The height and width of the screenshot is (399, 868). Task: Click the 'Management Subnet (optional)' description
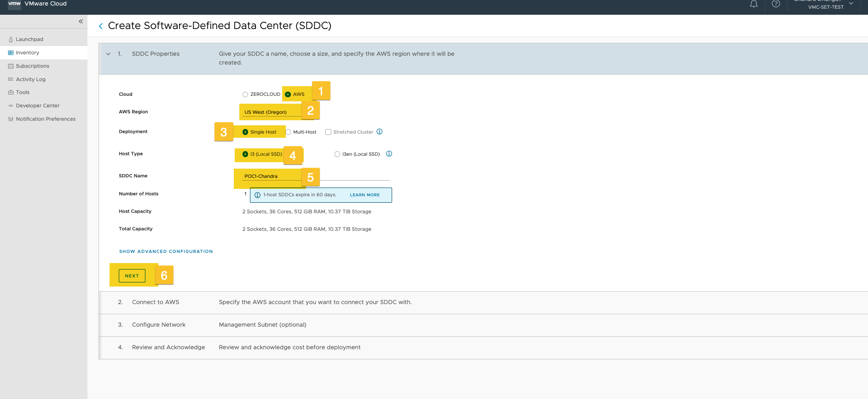tap(263, 325)
